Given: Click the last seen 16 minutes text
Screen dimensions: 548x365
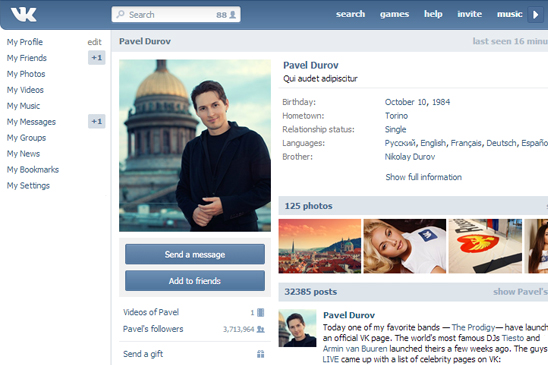Looking at the screenshot, I should tap(510, 41).
